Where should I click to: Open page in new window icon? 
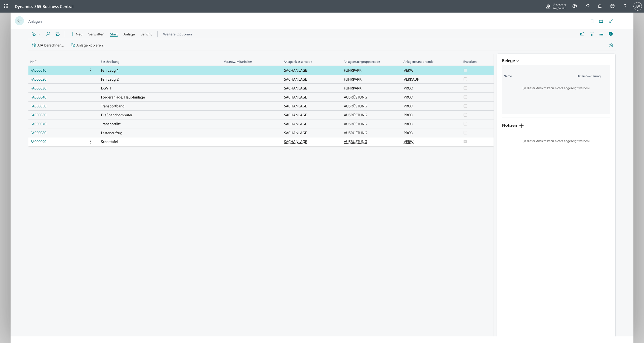click(x=601, y=21)
